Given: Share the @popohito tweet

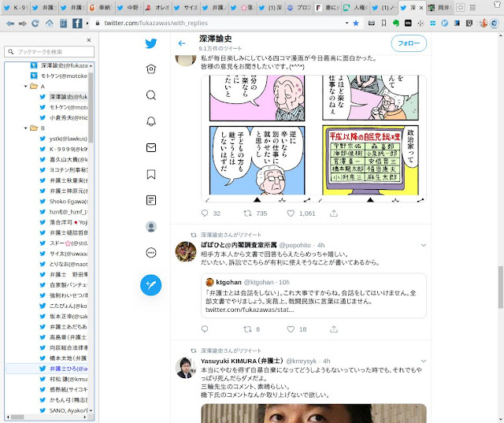Looking at the screenshot, I should pos(334,328).
